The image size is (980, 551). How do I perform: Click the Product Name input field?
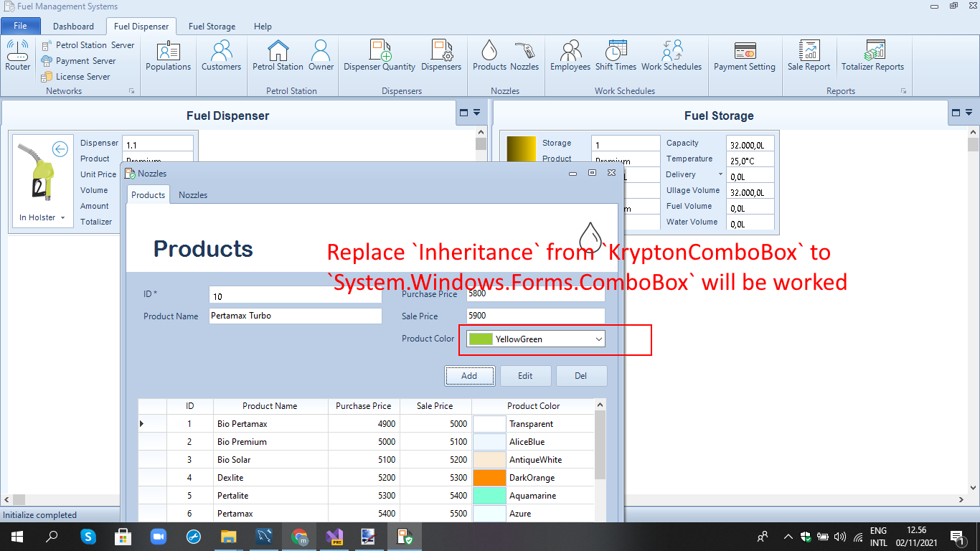[295, 316]
